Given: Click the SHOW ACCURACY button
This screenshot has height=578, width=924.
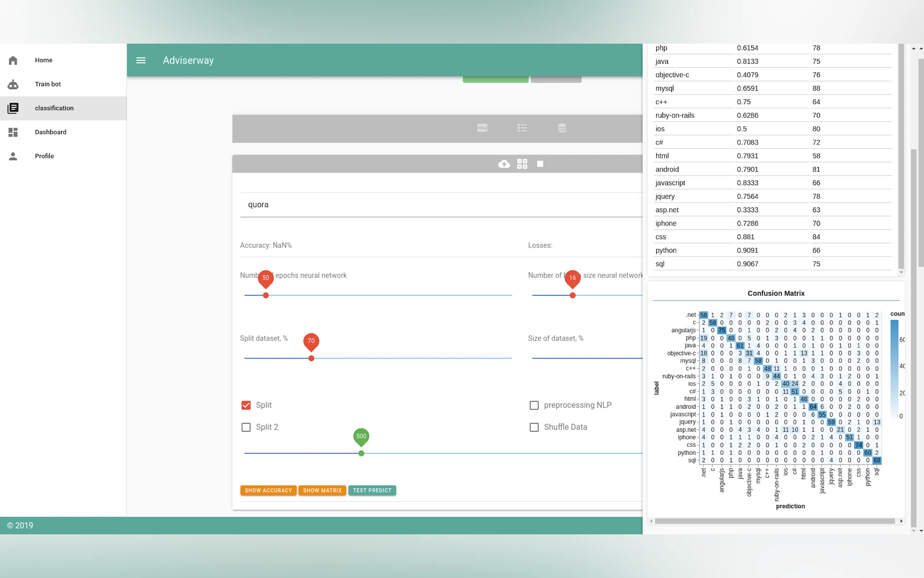Looking at the screenshot, I should tap(268, 490).
